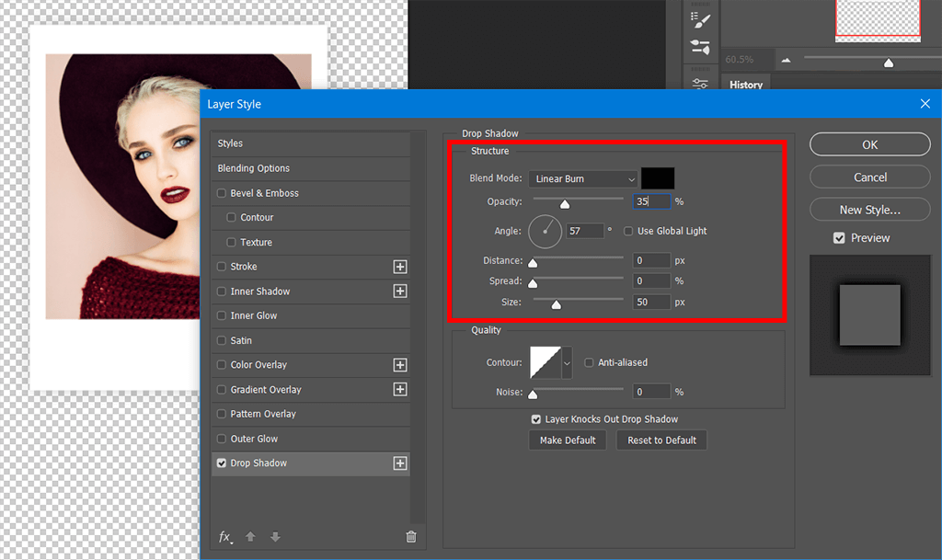The height and width of the screenshot is (560, 942).
Task: Enable the Use Global Light checkbox
Action: 629,231
